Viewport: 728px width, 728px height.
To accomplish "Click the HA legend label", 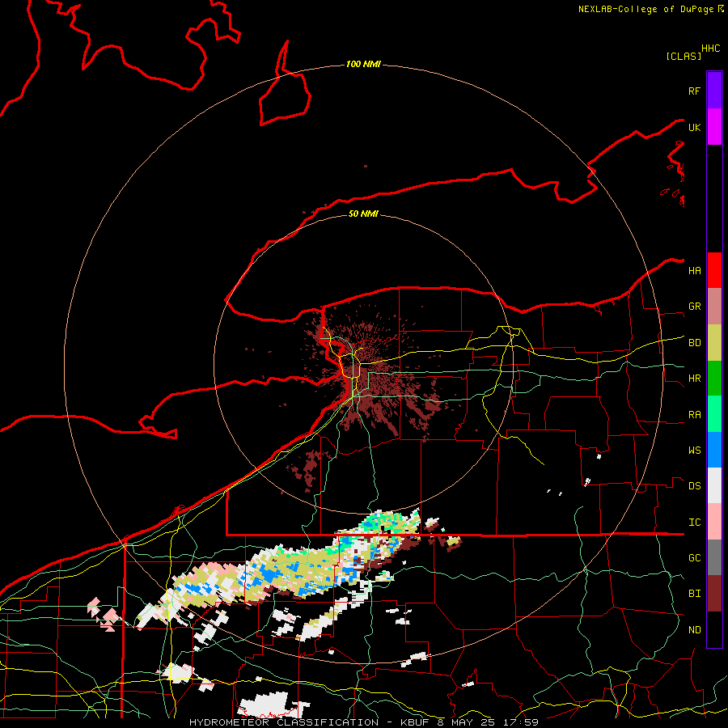I will [x=694, y=270].
